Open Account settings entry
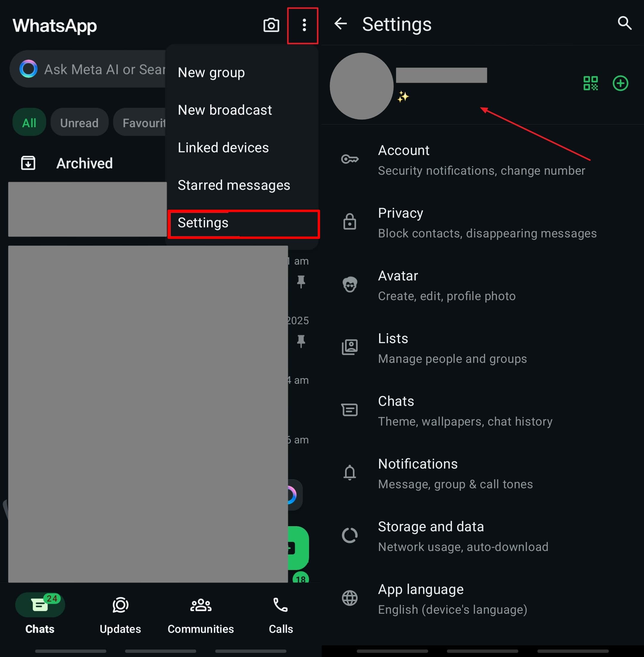The width and height of the screenshot is (644, 657). 483,160
